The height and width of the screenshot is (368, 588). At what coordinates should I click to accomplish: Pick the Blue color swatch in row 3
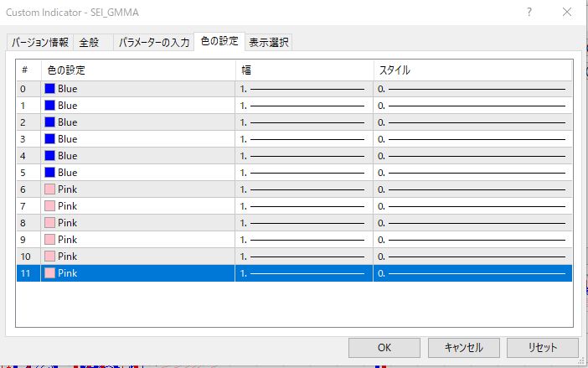(x=49, y=139)
